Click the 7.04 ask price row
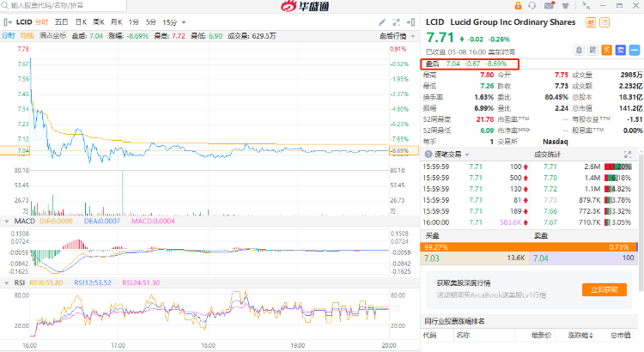This screenshot has width=644, height=352. (583, 258)
